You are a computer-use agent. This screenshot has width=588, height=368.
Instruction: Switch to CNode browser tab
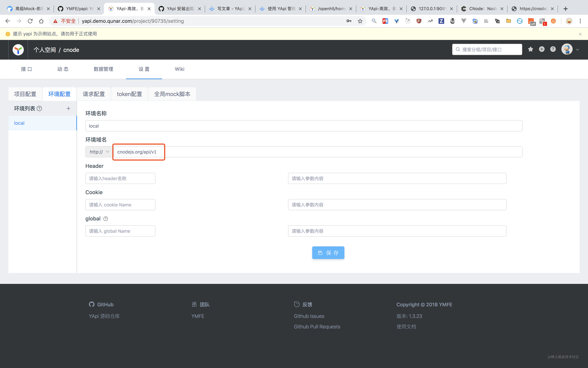(x=483, y=9)
